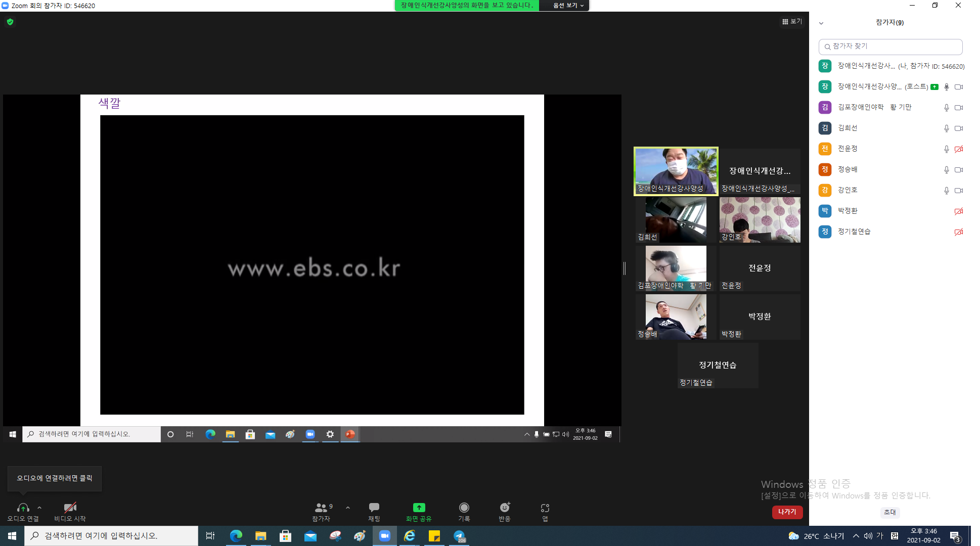This screenshot has height=546, width=980.
Task: Click the red 나가기 leave button
Action: (x=787, y=512)
